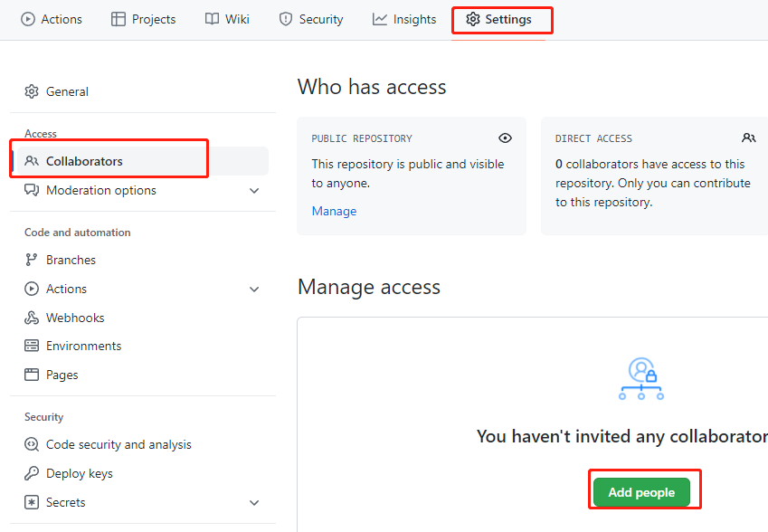The height and width of the screenshot is (532, 768).
Task: Click the eye icon on Public Repository card
Action: 505,138
